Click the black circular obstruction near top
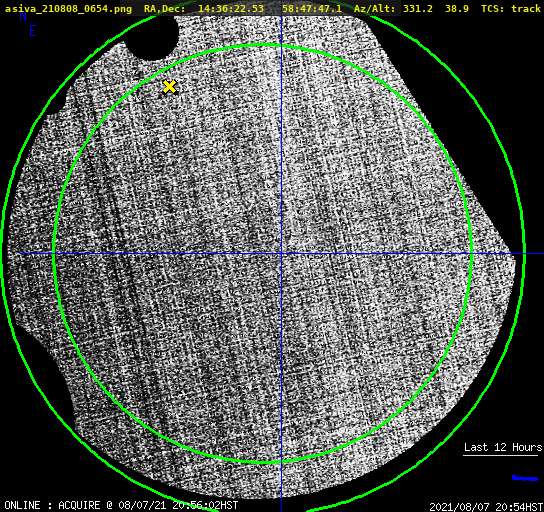The image size is (544, 512). [152, 38]
